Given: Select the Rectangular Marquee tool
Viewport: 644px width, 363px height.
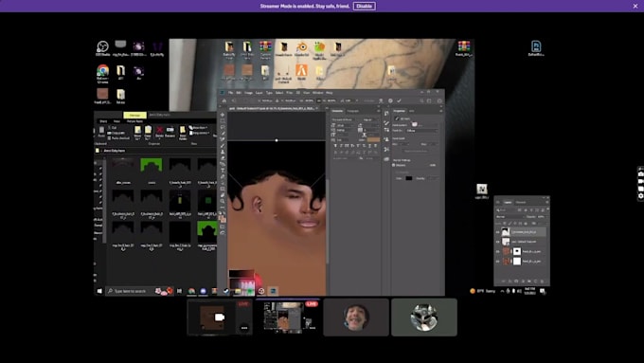Looking at the screenshot, I should [223, 121].
